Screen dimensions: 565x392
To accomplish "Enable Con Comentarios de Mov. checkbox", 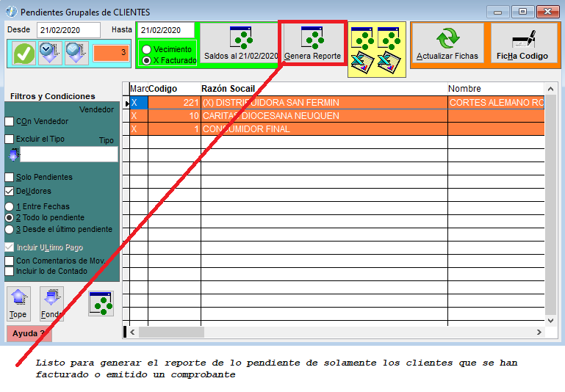I will point(10,261).
